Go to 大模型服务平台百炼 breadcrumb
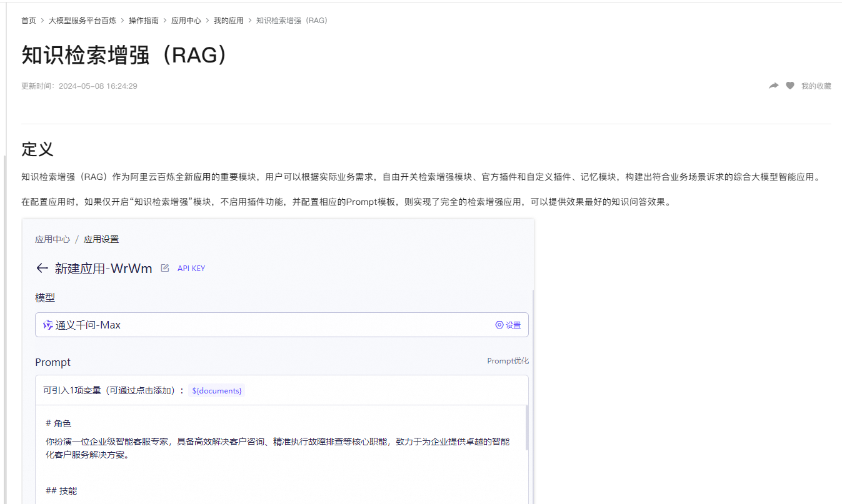842x504 pixels. (83, 21)
